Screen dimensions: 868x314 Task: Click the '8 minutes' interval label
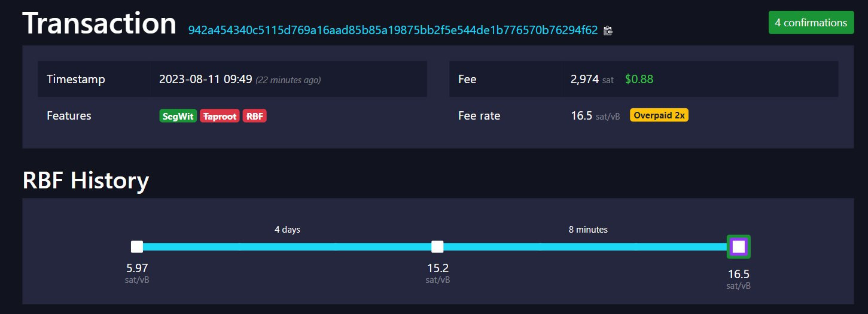pyautogui.click(x=588, y=229)
